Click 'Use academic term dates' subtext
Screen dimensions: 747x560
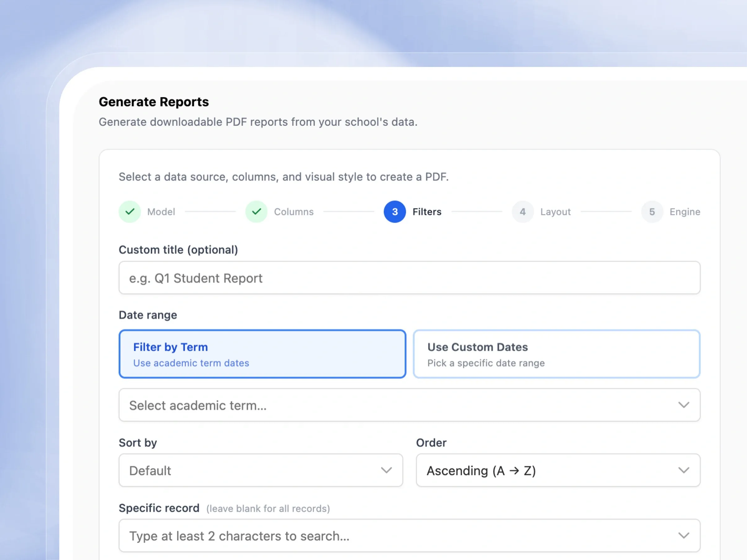pyautogui.click(x=191, y=363)
